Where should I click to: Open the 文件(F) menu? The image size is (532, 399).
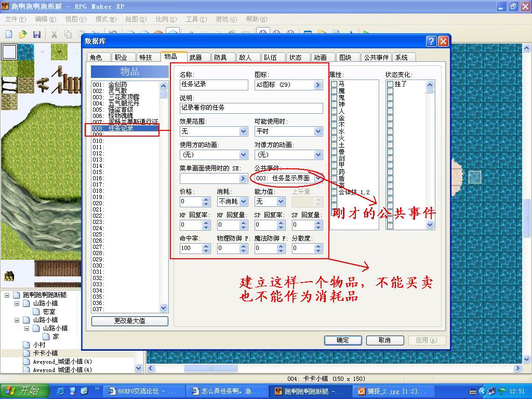pos(16,19)
